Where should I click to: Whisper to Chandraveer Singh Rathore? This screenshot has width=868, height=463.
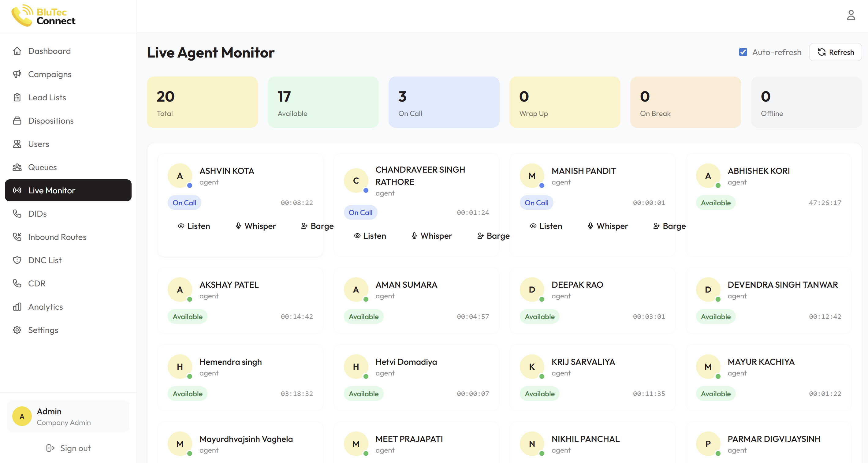tap(431, 236)
